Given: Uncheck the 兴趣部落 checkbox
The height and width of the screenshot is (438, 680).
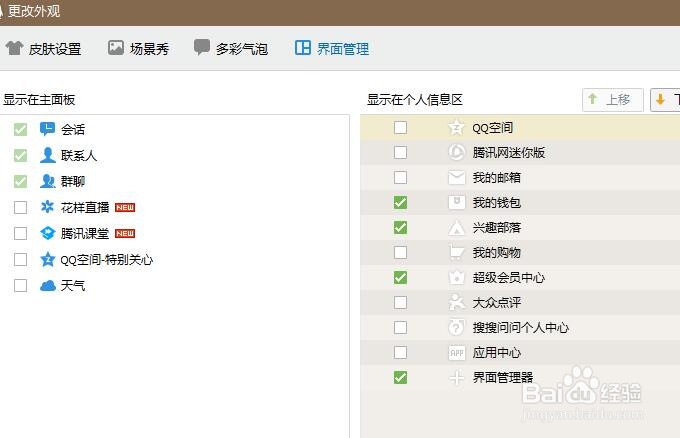Looking at the screenshot, I should pyautogui.click(x=400, y=227).
